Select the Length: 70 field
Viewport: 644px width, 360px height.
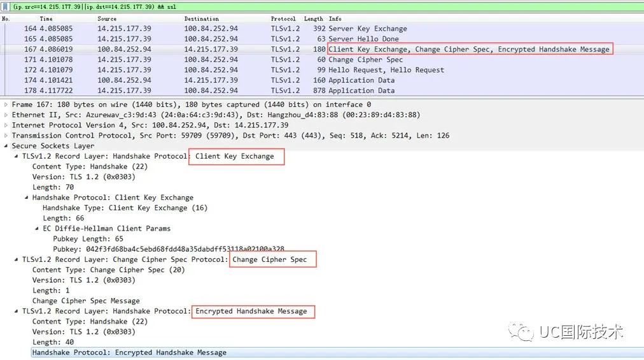click(x=53, y=187)
